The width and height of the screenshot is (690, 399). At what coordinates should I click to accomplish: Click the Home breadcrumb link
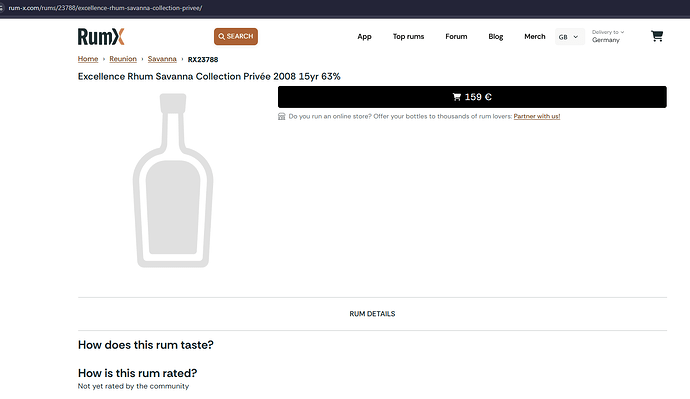pyautogui.click(x=88, y=59)
